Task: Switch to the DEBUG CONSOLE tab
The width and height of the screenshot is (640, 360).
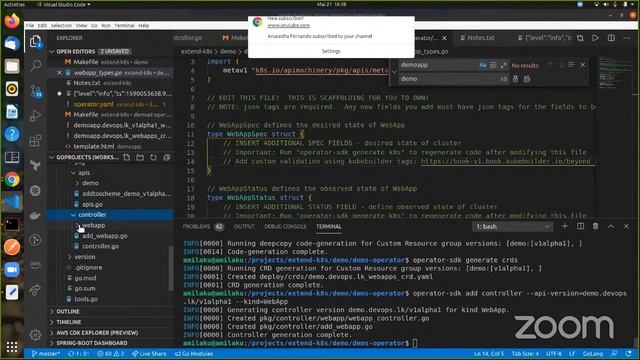Action: (285, 227)
